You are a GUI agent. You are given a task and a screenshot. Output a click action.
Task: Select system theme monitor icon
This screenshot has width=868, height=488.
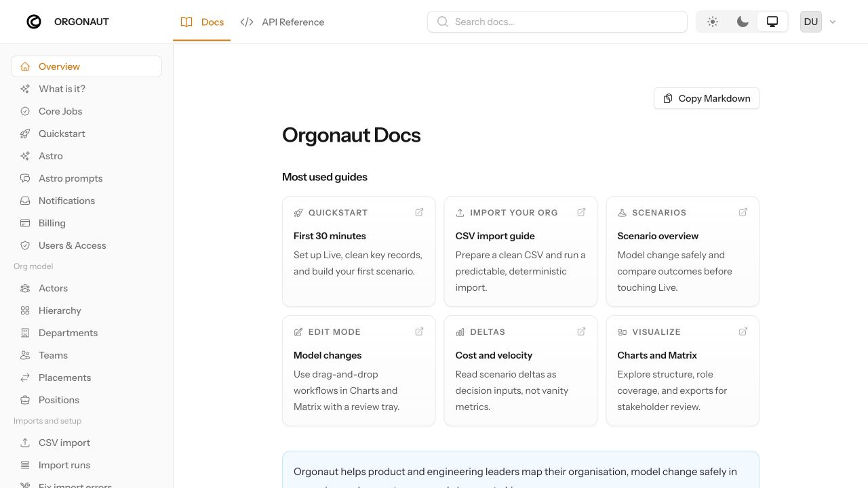click(772, 22)
